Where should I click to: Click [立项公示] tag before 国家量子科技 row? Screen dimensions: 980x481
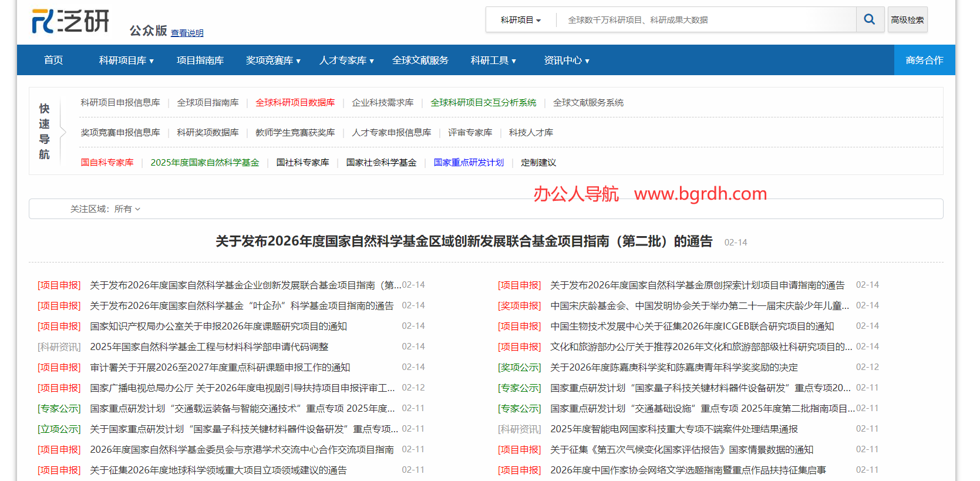(x=59, y=429)
